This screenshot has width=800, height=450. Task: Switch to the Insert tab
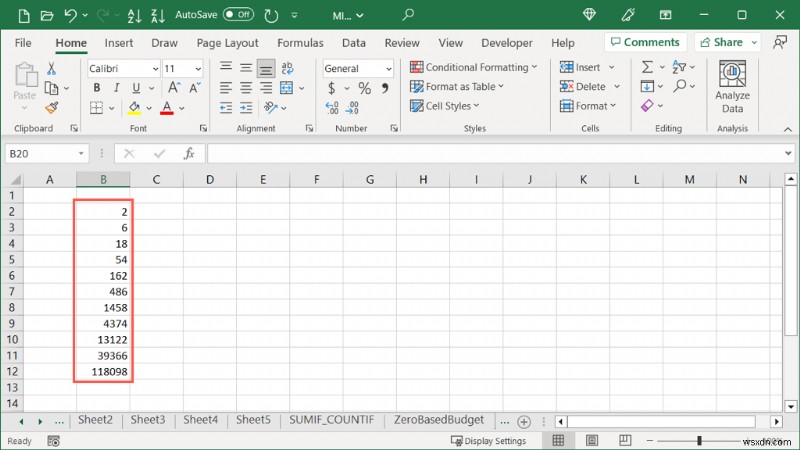(x=118, y=43)
